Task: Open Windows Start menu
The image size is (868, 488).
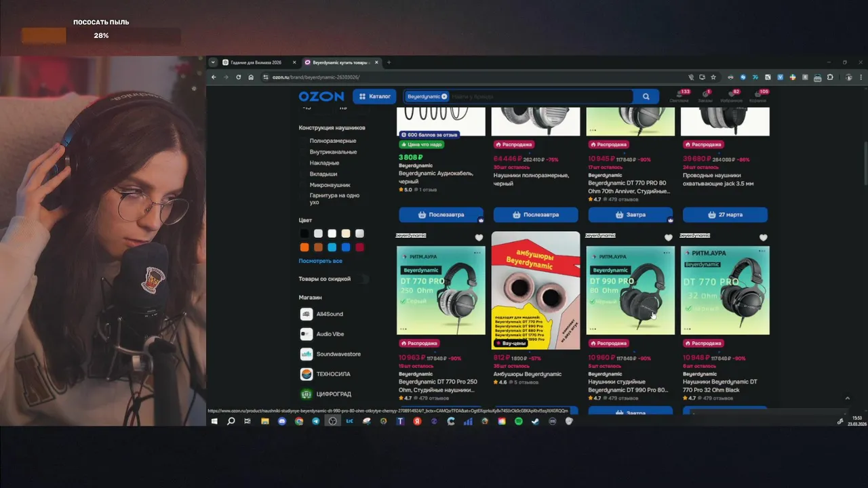Action: tap(214, 421)
